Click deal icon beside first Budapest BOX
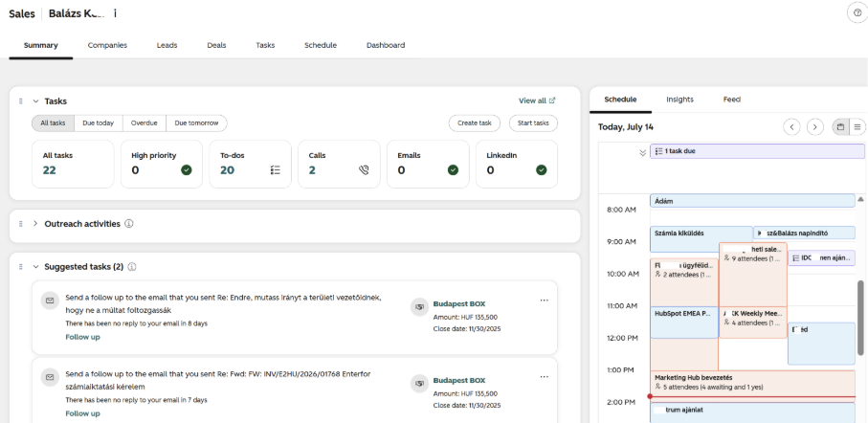 419,307
